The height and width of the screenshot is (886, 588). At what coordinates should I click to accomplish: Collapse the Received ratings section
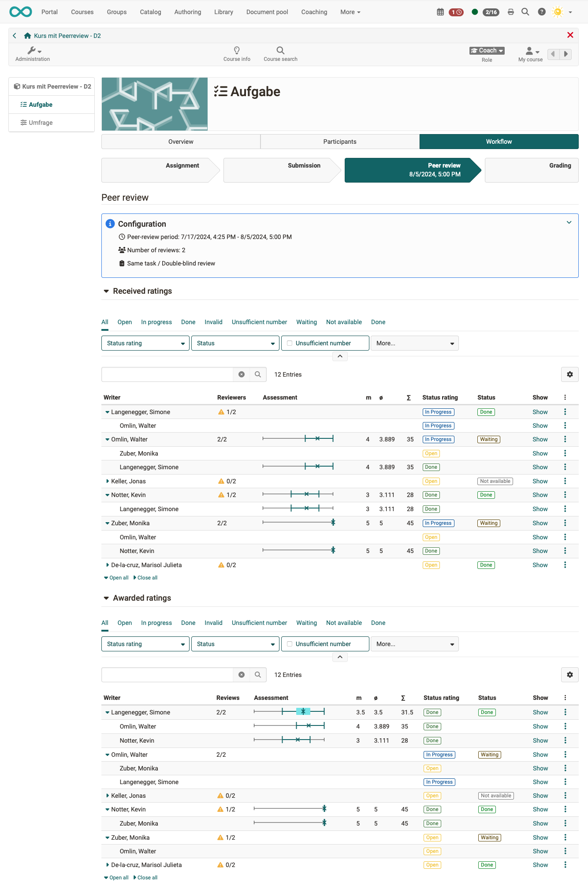[x=106, y=291]
